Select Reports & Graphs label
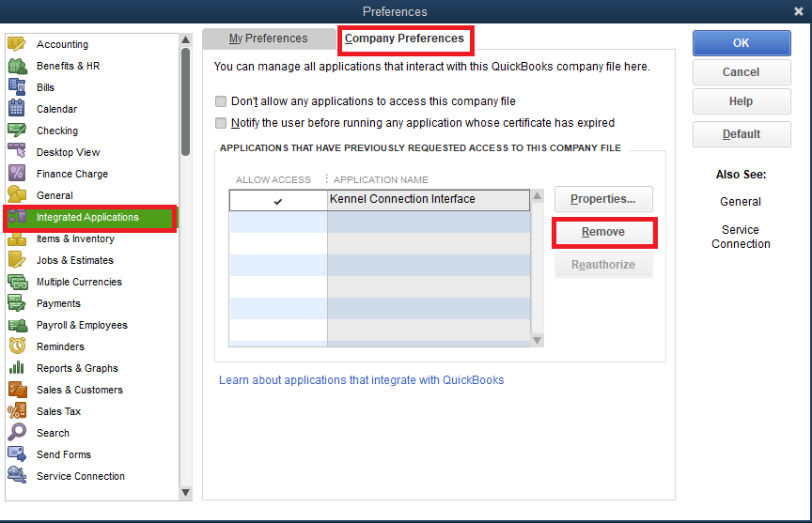The image size is (812, 523). [77, 368]
